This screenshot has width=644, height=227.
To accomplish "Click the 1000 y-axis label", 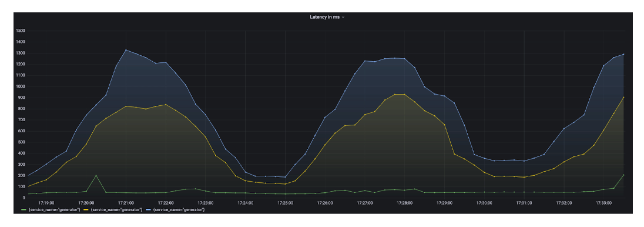I will 21,86.
